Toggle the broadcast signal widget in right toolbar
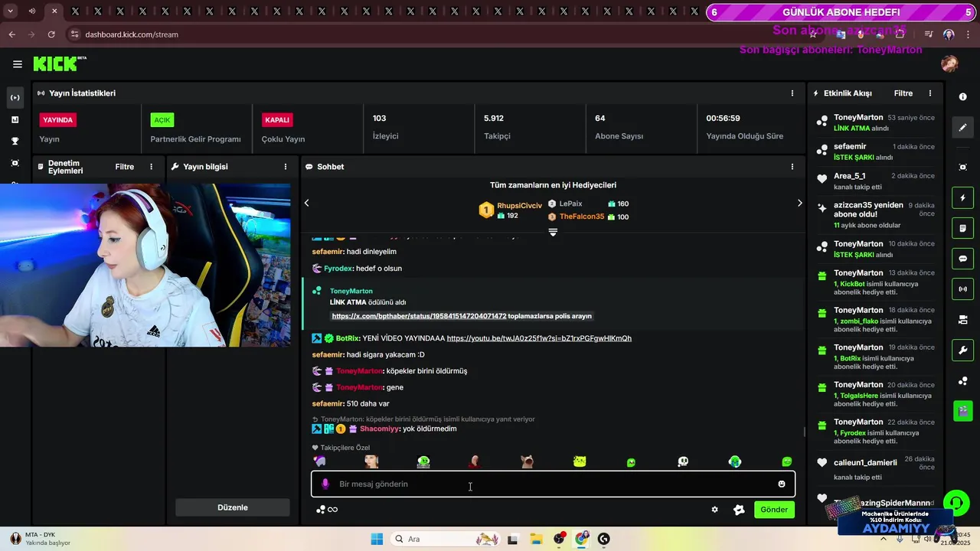Viewport: 980px width, 551px height. click(963, 289)
